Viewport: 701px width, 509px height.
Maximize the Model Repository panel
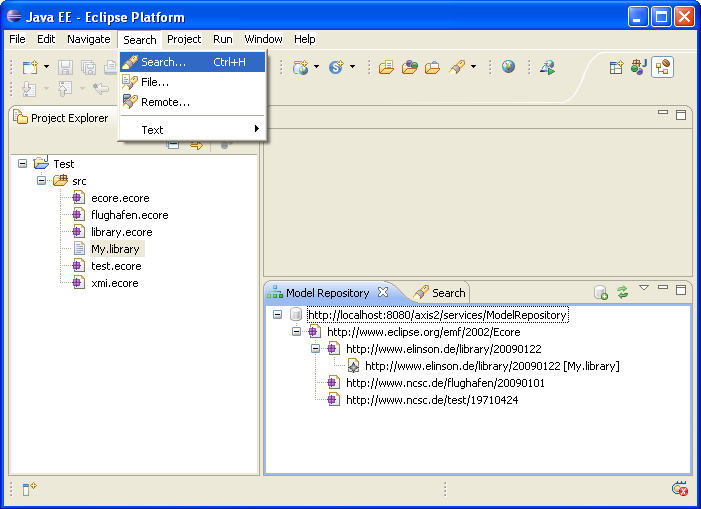click(x=681, y=290)
